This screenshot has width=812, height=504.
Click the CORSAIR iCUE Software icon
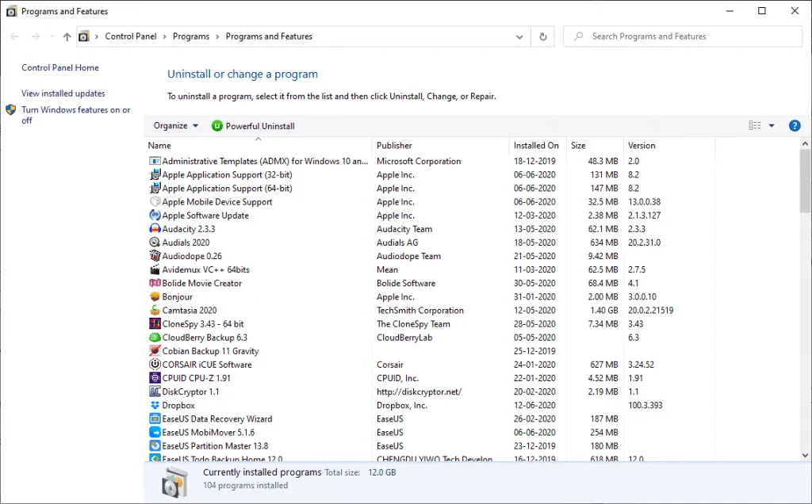155,365
